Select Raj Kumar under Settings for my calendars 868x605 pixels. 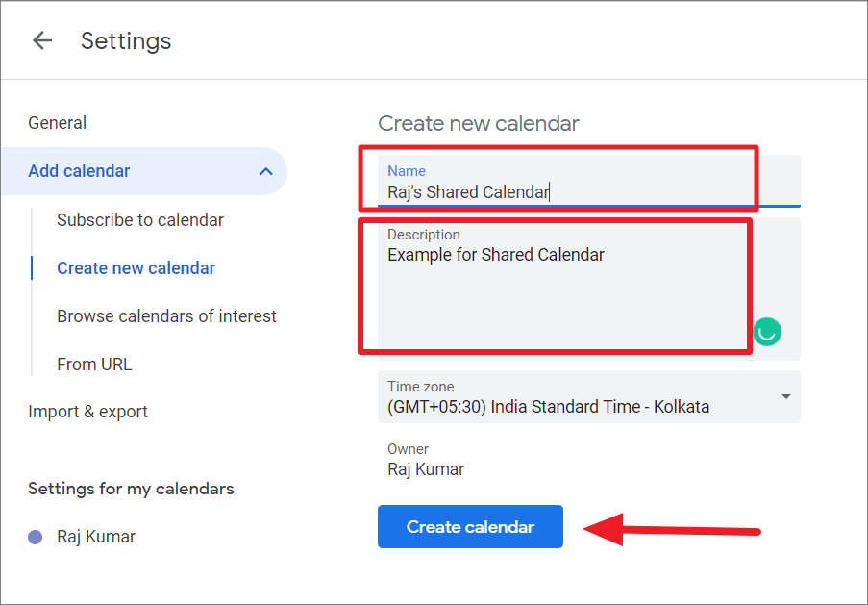95,536
